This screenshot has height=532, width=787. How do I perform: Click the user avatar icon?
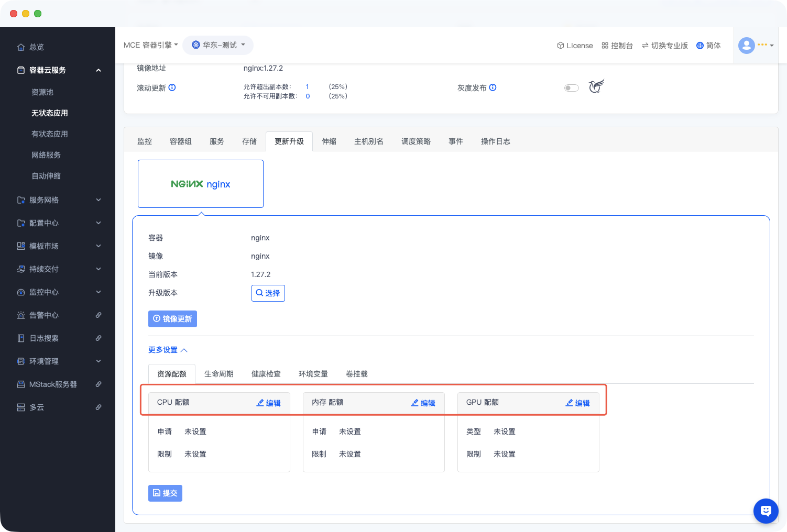pyautogui.click(x=747, y=46)
